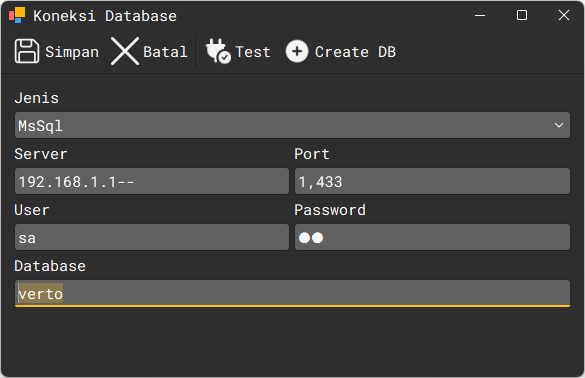Minimize the Koneksi Database window
585x378 pixels.
pyautogui.click(x=480, y=15)
